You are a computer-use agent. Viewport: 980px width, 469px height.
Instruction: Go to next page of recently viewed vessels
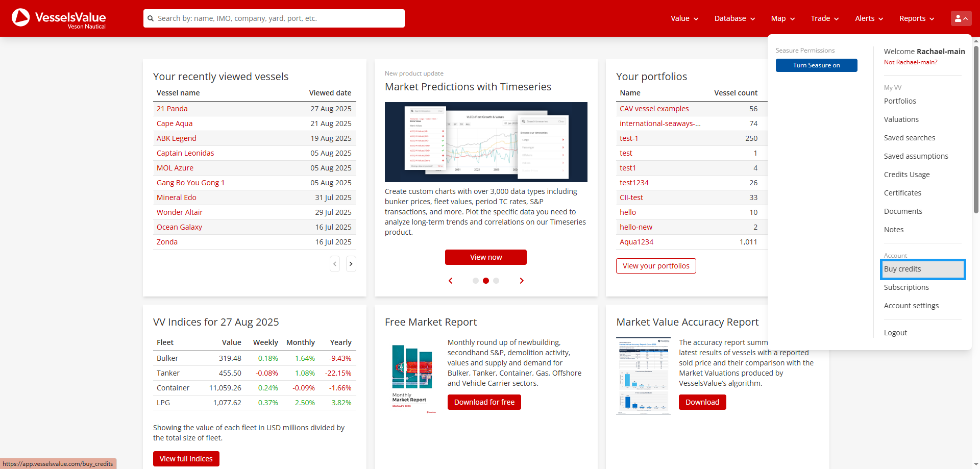coord(351,264)
